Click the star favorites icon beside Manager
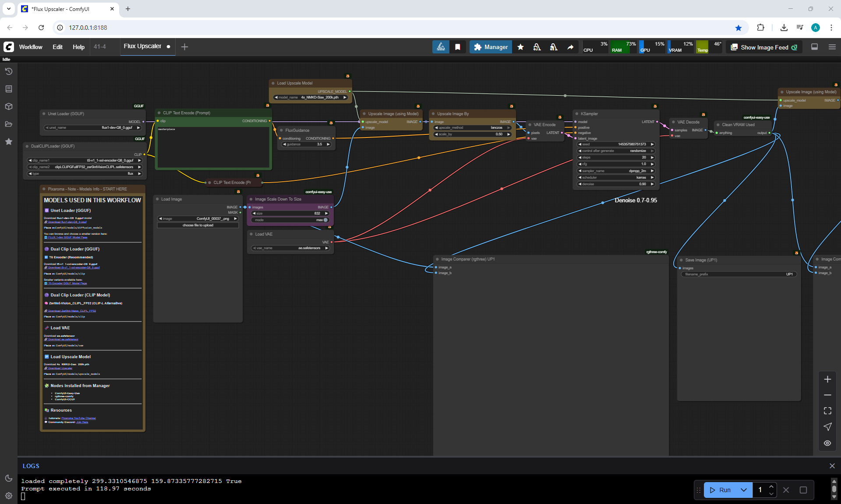841x504 pixels. coord(520,47)
